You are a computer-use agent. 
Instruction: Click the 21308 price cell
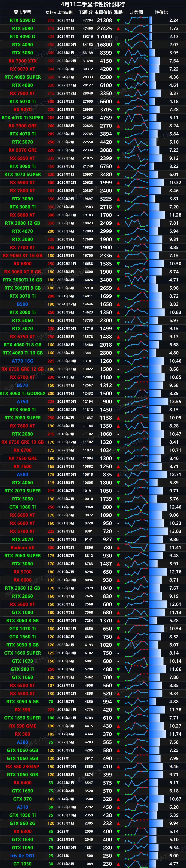pyautogui.click(x=104, y=21)
